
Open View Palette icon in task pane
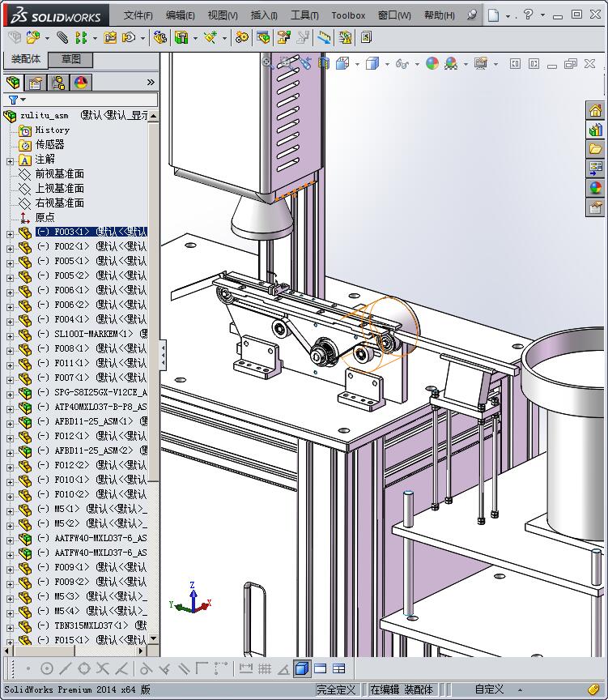click(x=596, y=169)
